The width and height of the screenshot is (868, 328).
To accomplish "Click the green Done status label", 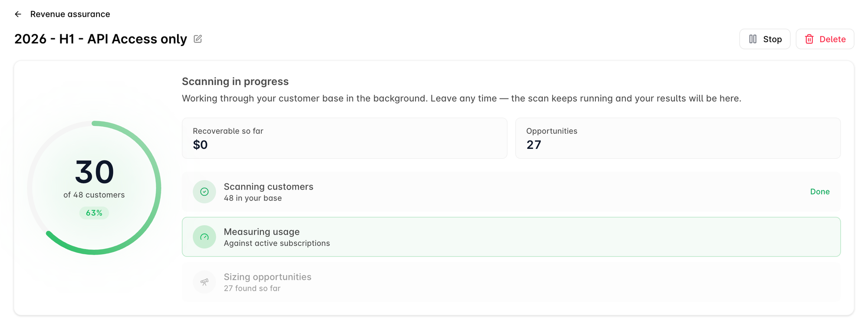I will (820, 192).
